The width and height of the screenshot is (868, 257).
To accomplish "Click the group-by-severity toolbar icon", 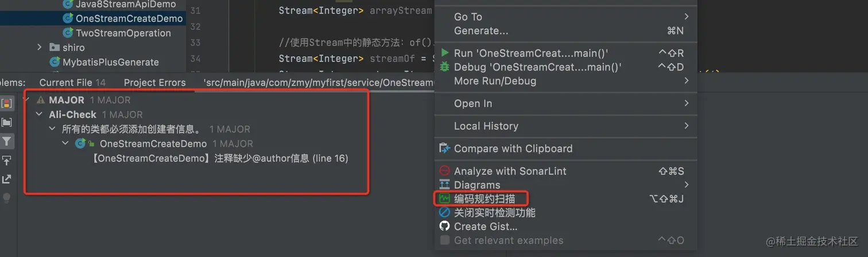I will tap(7, 103).
